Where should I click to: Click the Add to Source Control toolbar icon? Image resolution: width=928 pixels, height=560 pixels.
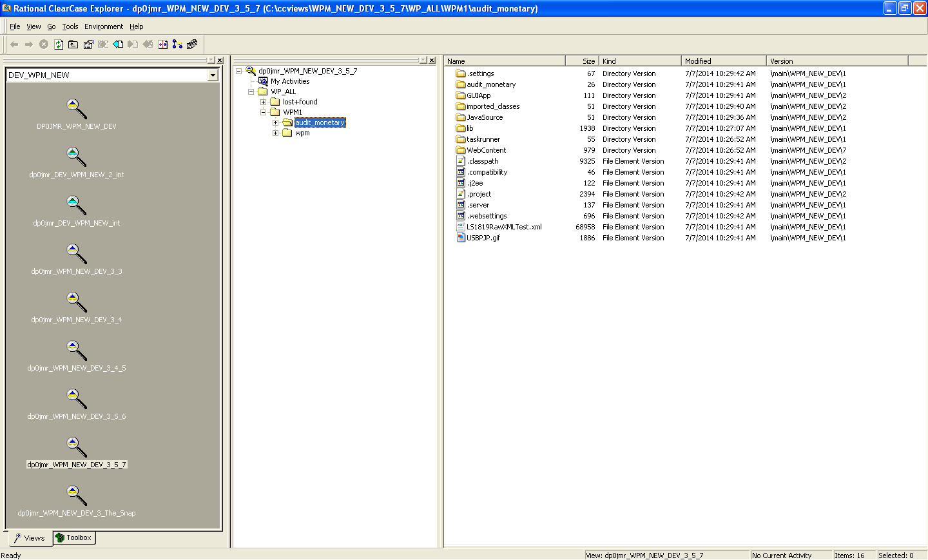(x=103, y=44)
